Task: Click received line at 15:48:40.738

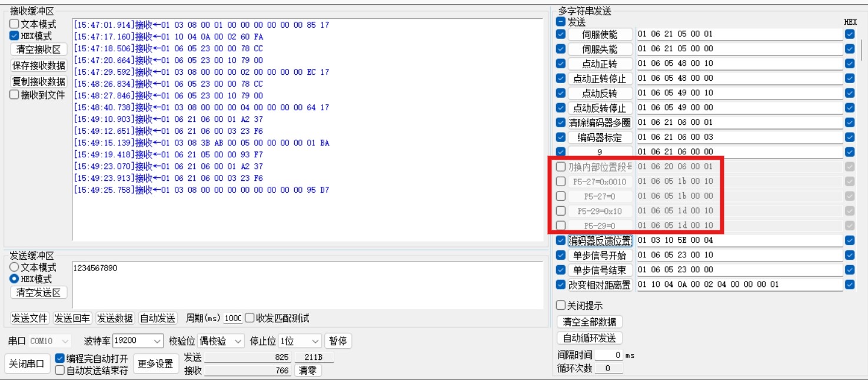Action: tap(202, 107)
